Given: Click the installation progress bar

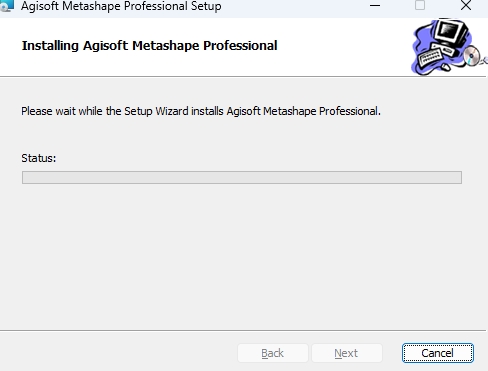Looking at the screenshot, I should click(242, 177).
